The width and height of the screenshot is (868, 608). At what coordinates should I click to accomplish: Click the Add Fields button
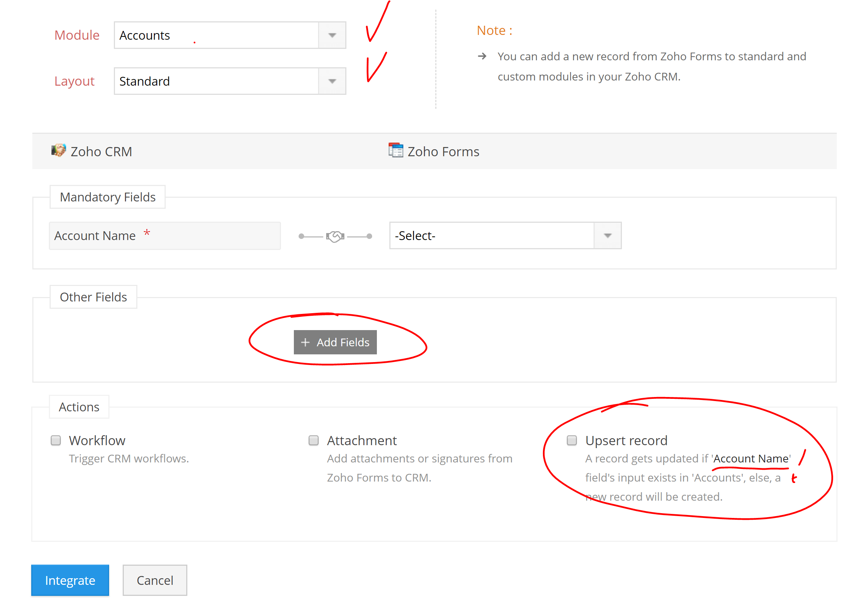(x=335, y=342)
